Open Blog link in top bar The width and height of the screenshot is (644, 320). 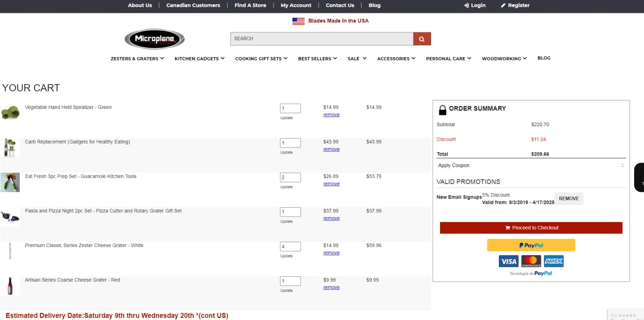[x=374, y=6]
